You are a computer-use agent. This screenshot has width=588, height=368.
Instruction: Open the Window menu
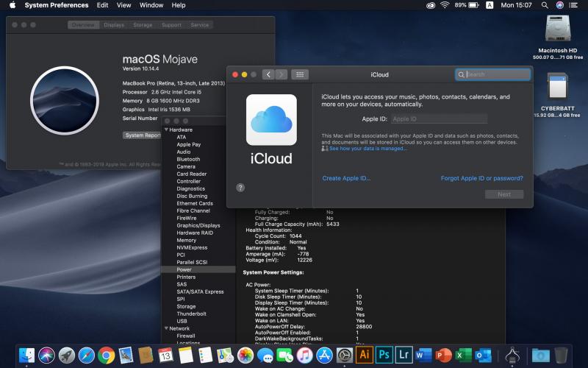click(x=151, y=5)
